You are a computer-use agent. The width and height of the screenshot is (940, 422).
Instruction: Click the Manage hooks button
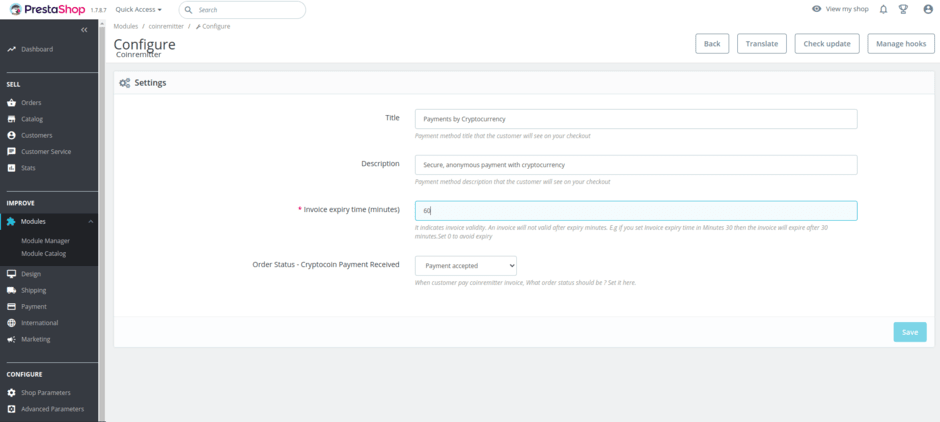[901, 44]
